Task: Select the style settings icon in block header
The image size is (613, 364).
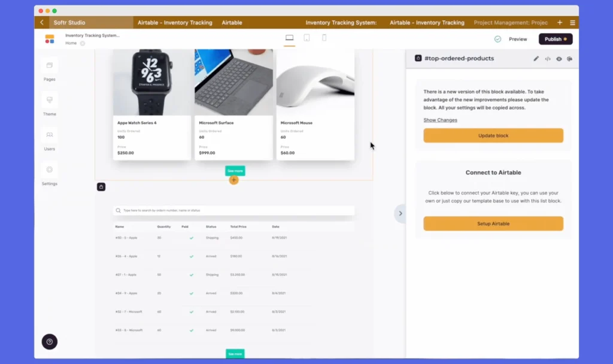Action: [570, 59]
